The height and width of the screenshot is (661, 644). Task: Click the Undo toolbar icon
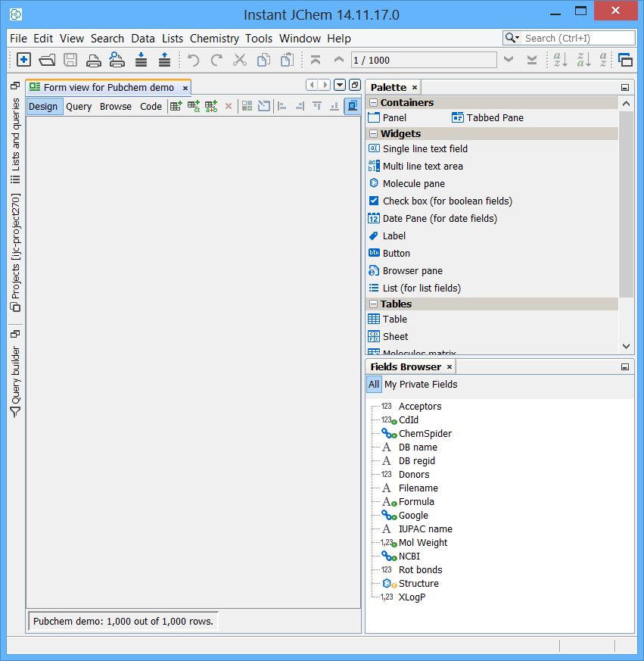point(194,60)
